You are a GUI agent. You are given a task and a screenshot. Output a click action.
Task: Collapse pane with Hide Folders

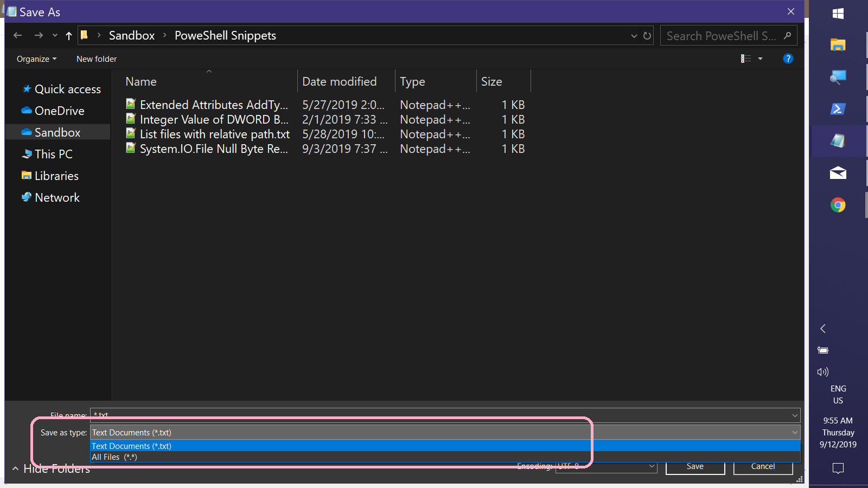tap(51, 468)
